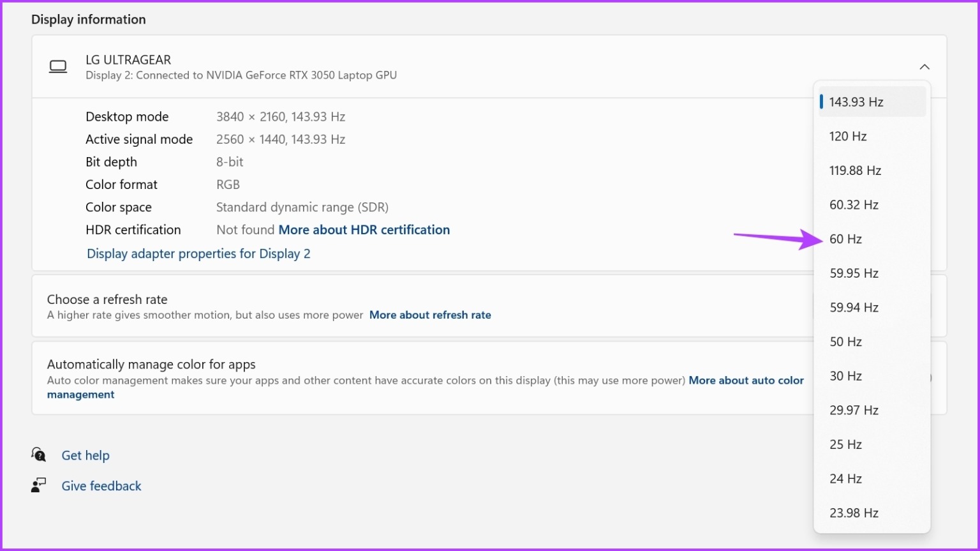Open More about HDR certification link

364,230
